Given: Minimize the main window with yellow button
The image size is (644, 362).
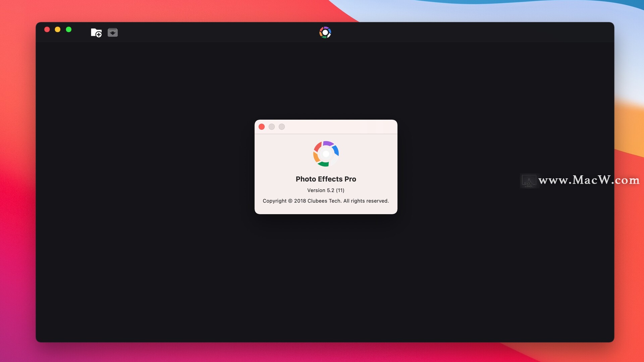Looking at the screenshot, I should 58,29.
